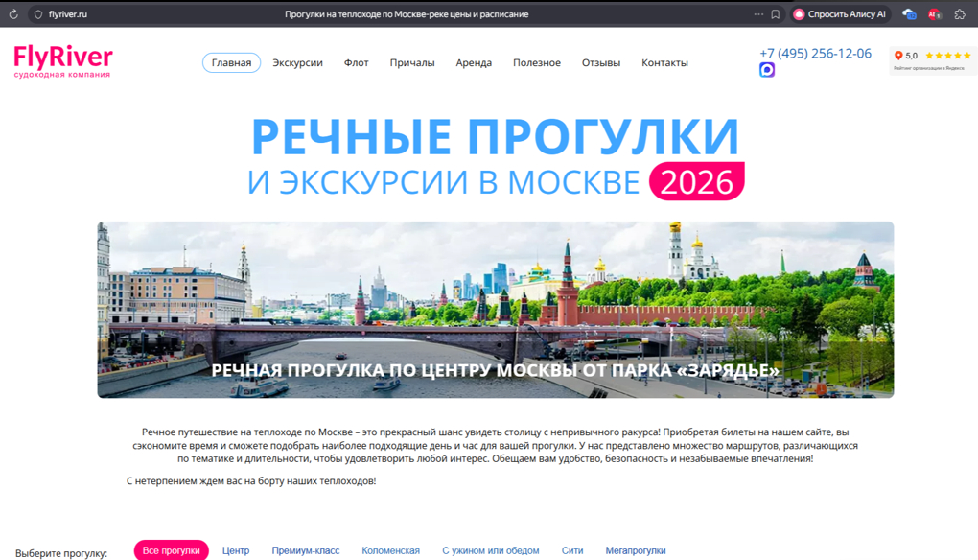The height and width of the screenshot is (560, 978).
Task: Open the three-dots page menu in address bar
Action: pos(758,14)
